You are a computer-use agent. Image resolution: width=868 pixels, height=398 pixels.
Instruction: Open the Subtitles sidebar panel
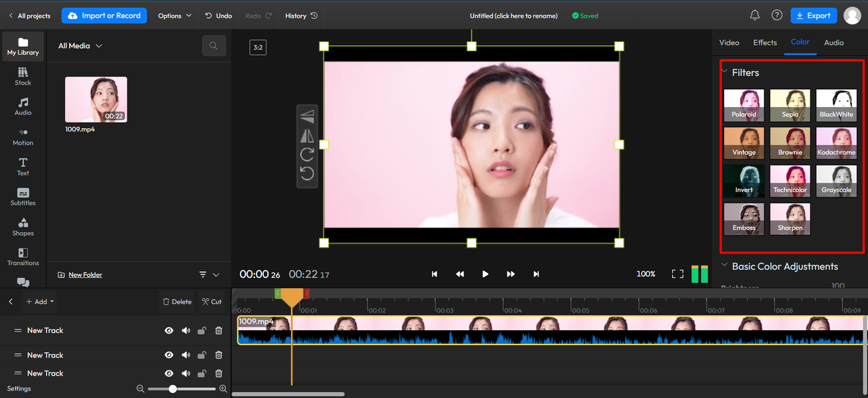pos(23,197)
